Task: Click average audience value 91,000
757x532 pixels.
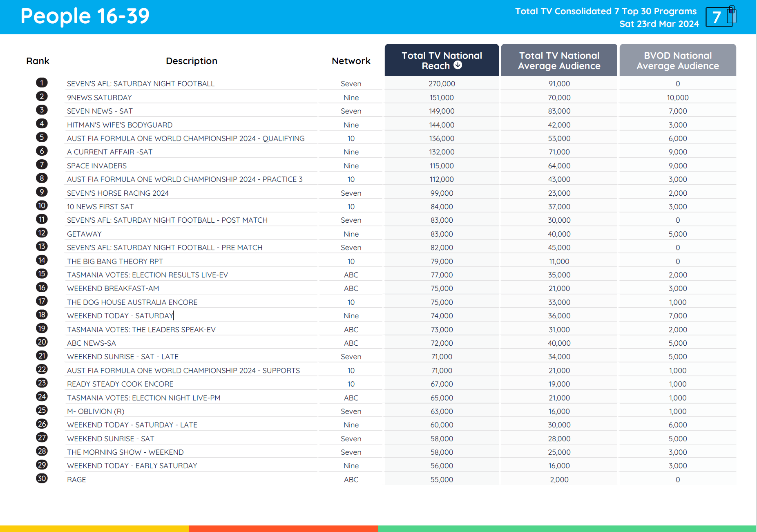Action: tap(559, 84)
